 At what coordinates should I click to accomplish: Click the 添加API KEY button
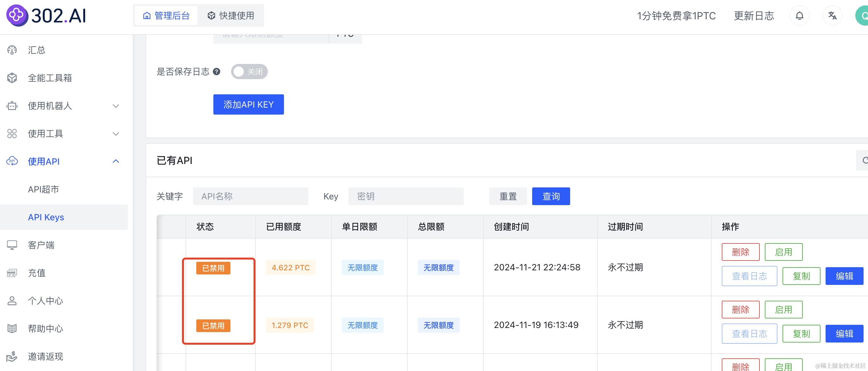tap(248, 104)
